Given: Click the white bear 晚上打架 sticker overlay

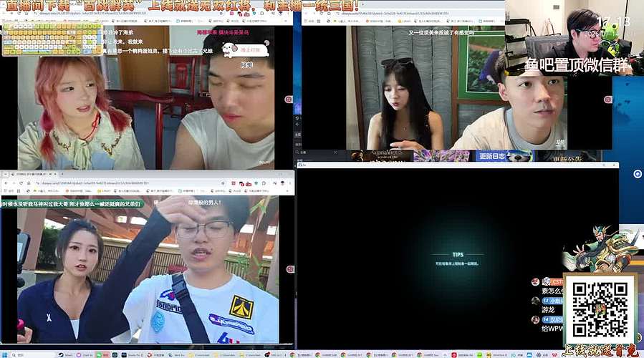Looking at the screenshot, I should tap(245, 49).
